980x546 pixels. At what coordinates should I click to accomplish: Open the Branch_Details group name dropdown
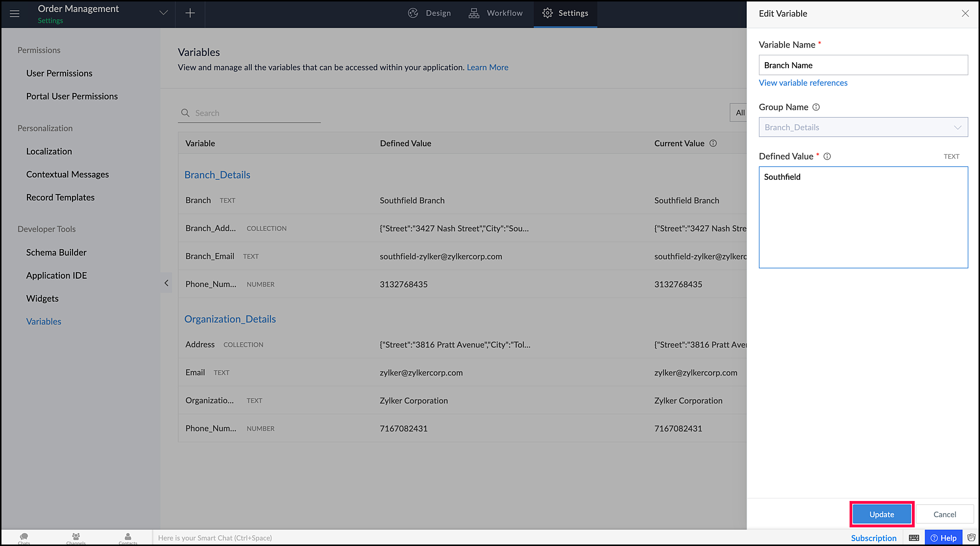863,127
